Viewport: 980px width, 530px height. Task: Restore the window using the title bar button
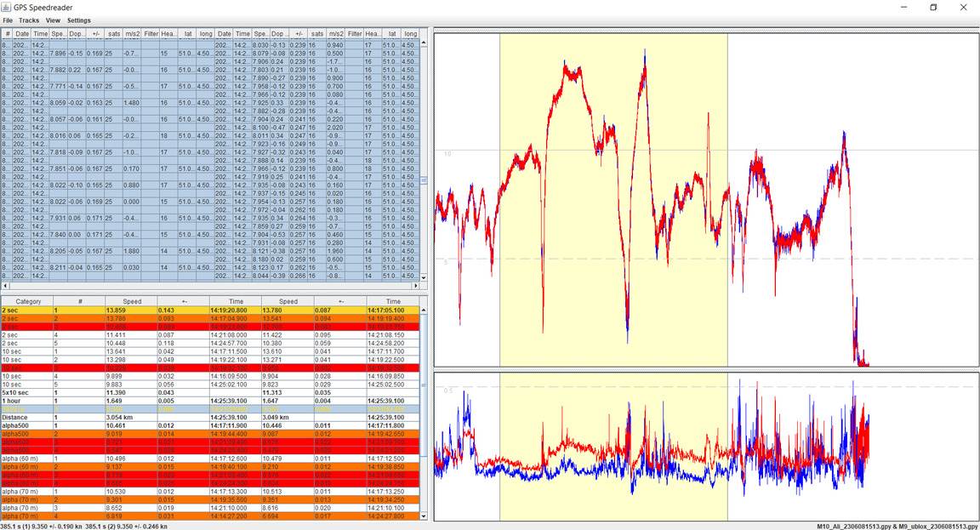[x=933, y=7]
